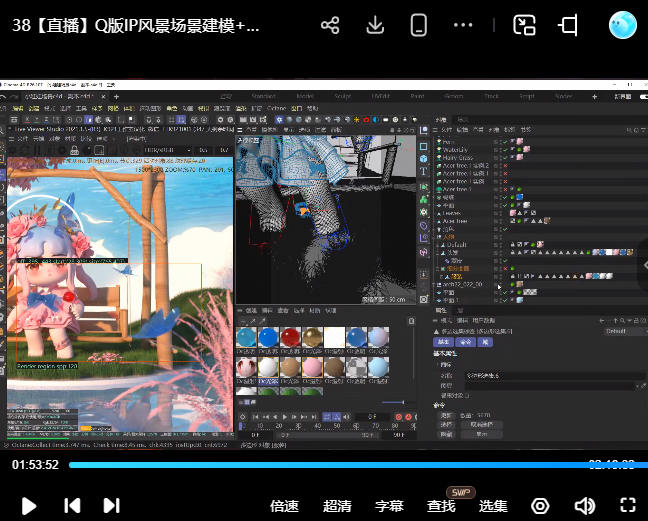Screen dimensions: 648x521
Task: Skip to the previous video
Action: 72,506
